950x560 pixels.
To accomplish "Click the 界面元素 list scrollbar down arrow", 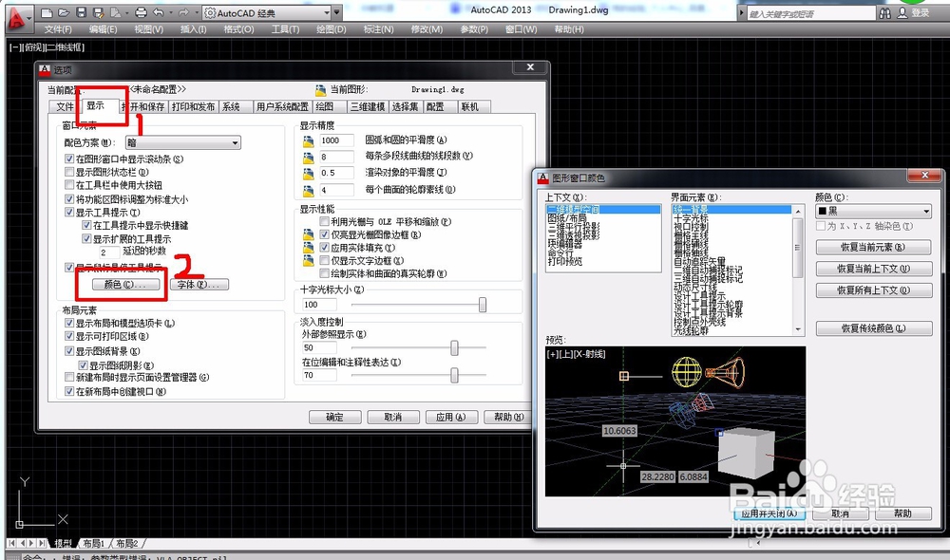I will click(798, 330).
